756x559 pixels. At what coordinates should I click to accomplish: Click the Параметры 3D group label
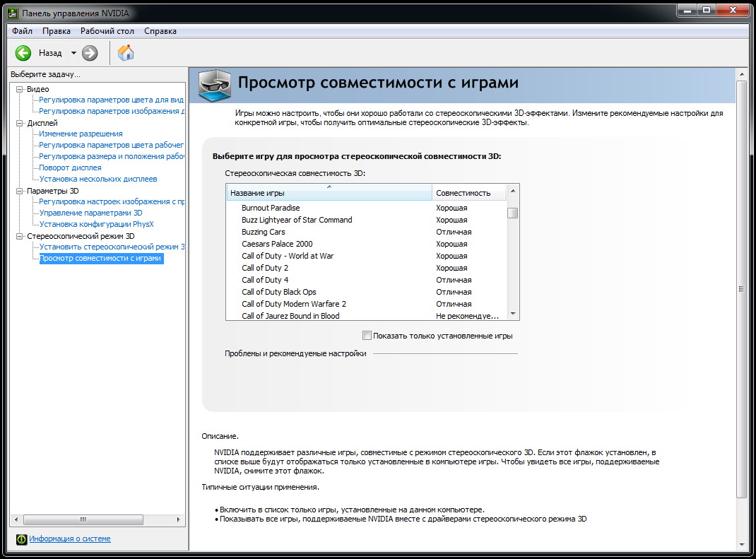coord(52,191)
